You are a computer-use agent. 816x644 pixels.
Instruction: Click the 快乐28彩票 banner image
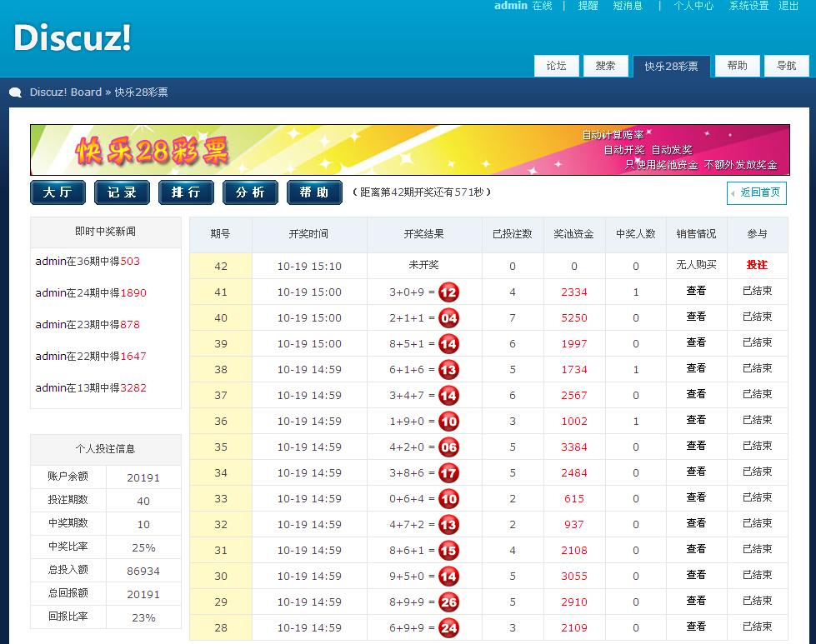coord(409,150)
